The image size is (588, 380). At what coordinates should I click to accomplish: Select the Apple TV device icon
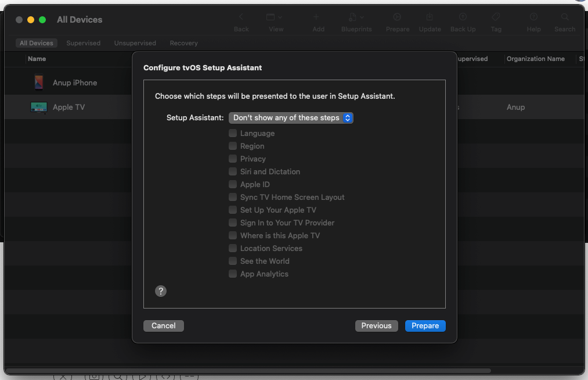pyautogui.click(x=39, y=107)
